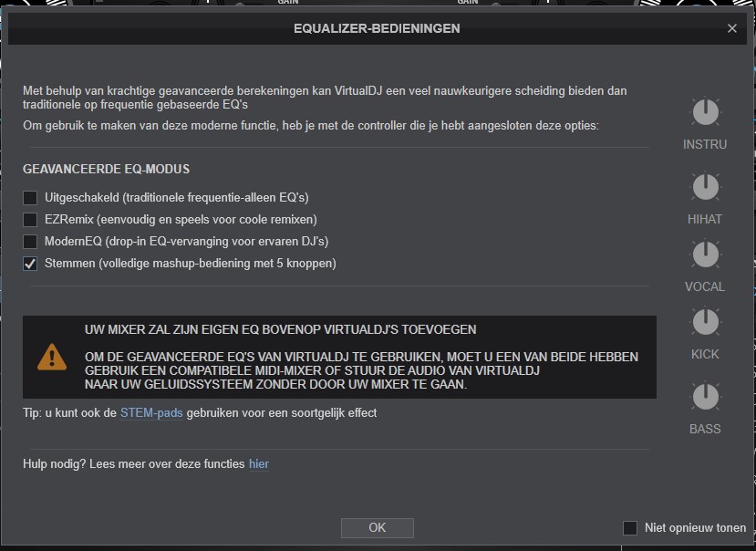Image resolution: width=756 pixels, height=551 pixels.
Task: Click the VOCAL knob label
Action: click(x=705, y=286)
